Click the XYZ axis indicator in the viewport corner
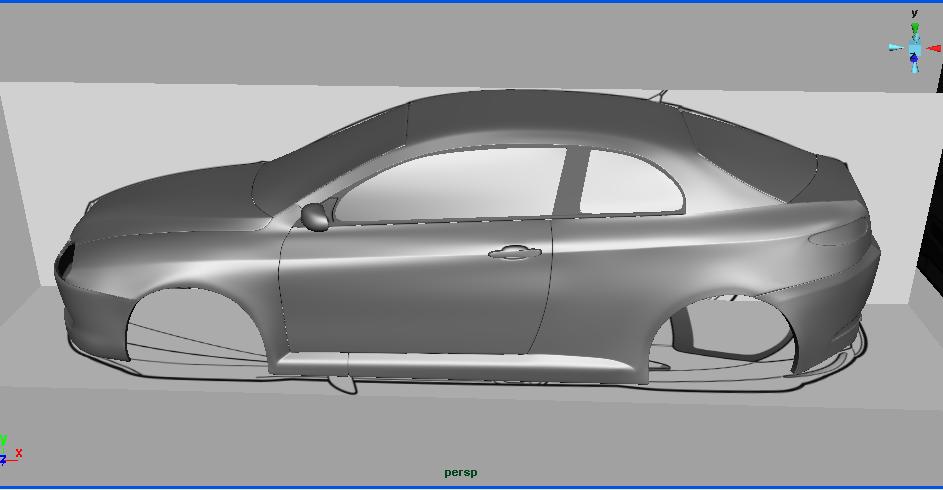 pyautogui.click(x=10, y=451)
